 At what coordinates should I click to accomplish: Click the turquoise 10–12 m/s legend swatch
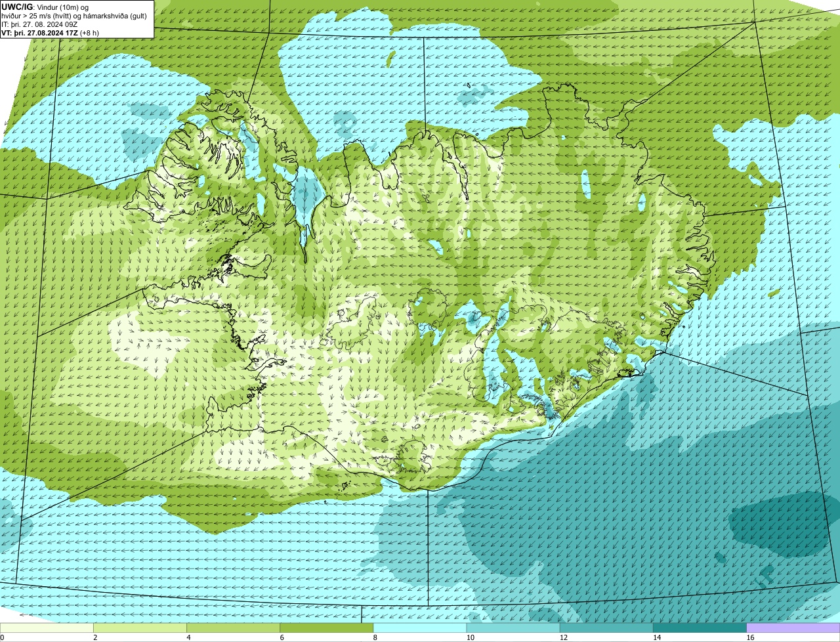point(513,628)
